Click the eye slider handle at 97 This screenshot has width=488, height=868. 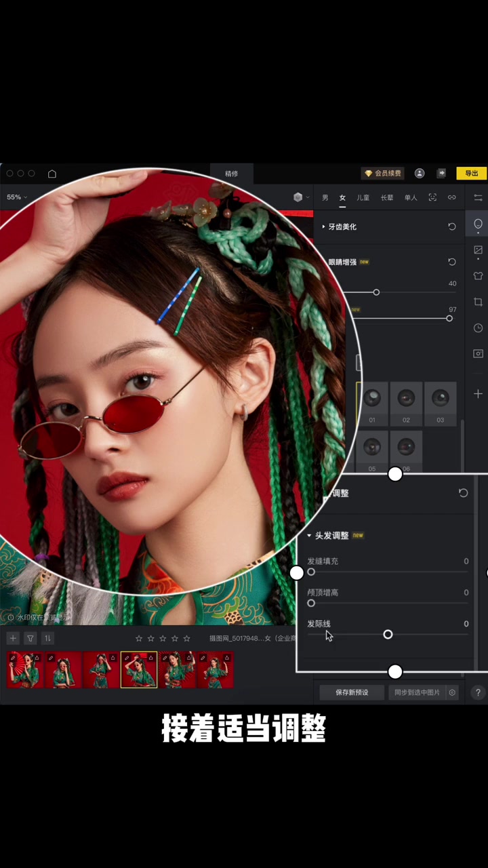click(449, 318)
